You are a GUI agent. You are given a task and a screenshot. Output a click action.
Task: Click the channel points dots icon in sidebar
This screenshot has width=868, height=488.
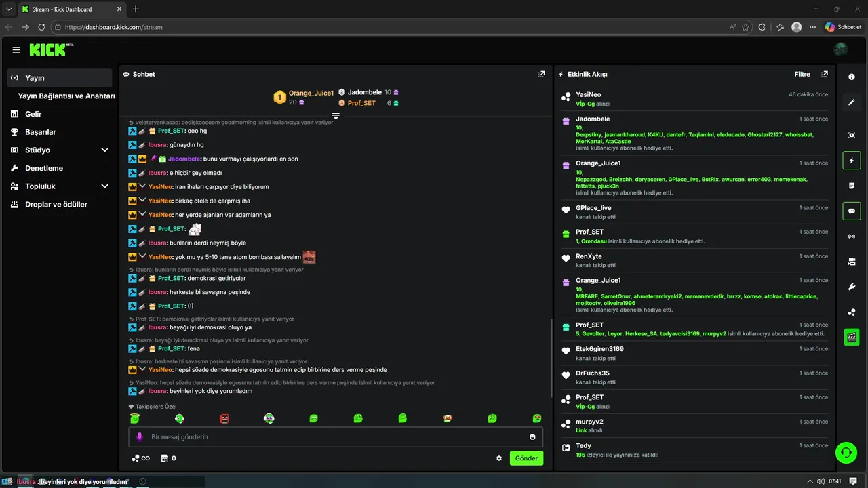(x=852, y=312)
